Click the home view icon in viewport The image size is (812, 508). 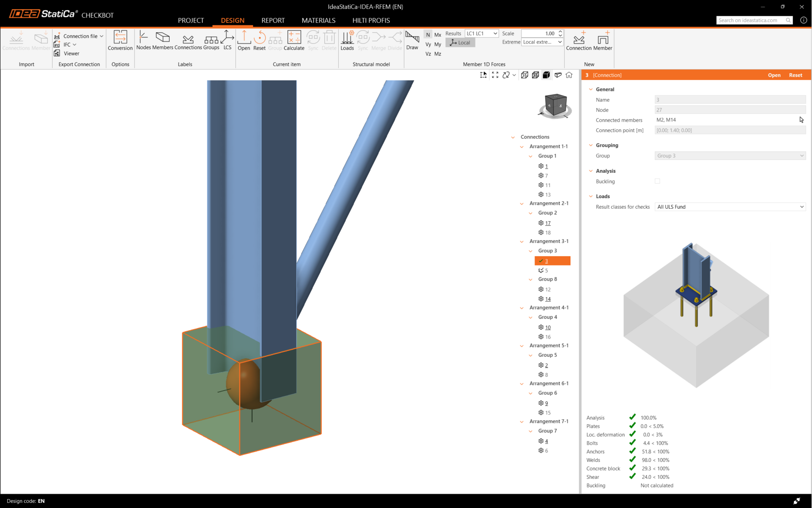[569, 75]
